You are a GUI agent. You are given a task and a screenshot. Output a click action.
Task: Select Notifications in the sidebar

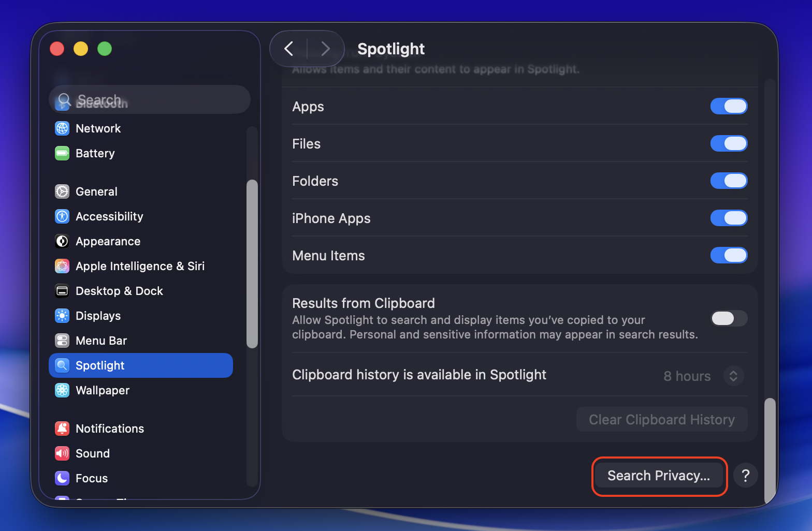pos(141,429)
